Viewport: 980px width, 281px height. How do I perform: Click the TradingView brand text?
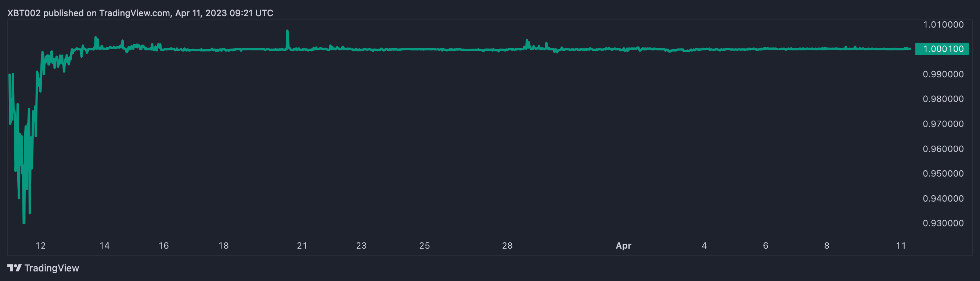[52, 268]
